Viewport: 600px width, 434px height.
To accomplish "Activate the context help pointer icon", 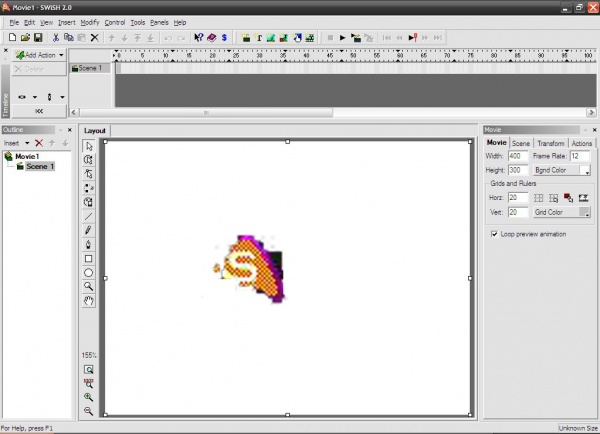I will 198,38.
